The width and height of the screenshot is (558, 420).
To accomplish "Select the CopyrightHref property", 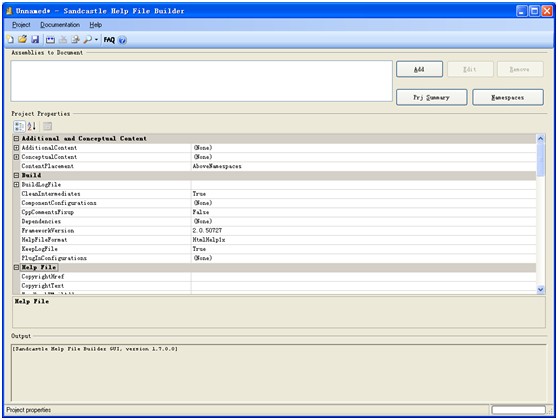I will (x=43, y=277).
